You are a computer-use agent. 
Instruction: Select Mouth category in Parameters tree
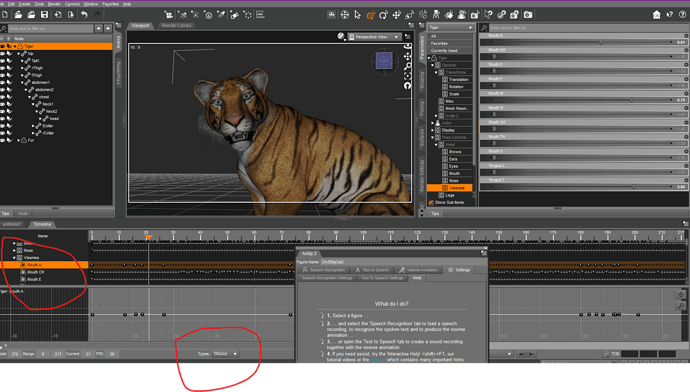[454, 173]
